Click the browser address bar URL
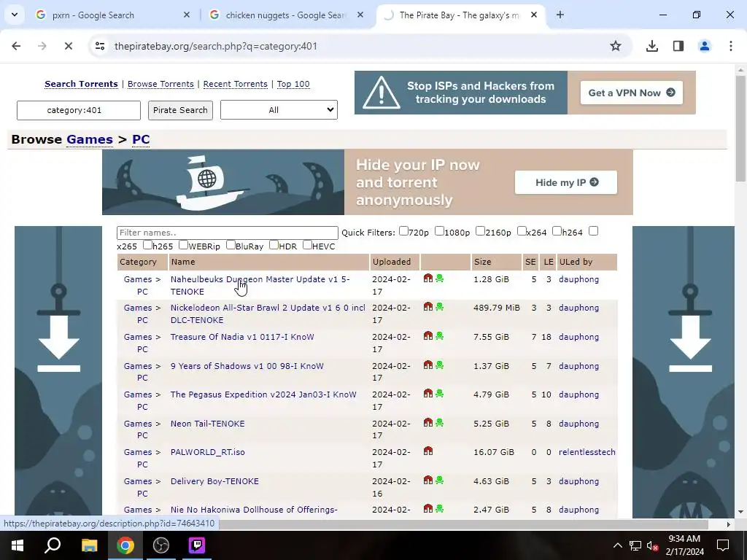Viewport: 747px width, 560px height. tap(216, 46)
